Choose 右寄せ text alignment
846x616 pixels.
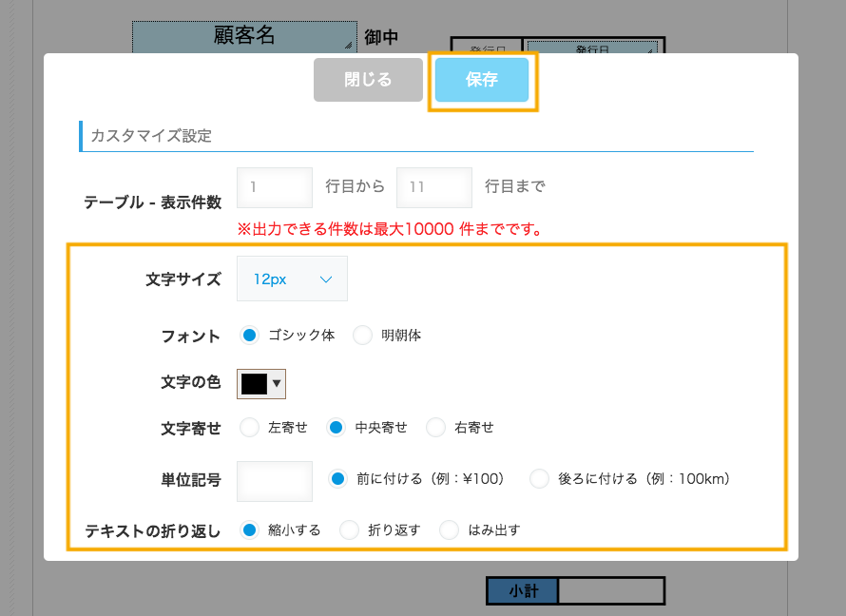pyautogui.click(x=436, y=428)
